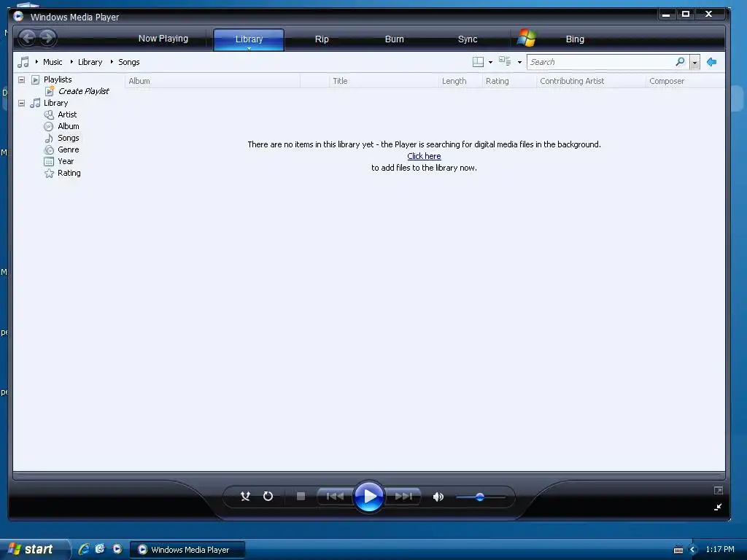747x560 pixels.
Task: Sort by the Composer column header
Action: 685,81
